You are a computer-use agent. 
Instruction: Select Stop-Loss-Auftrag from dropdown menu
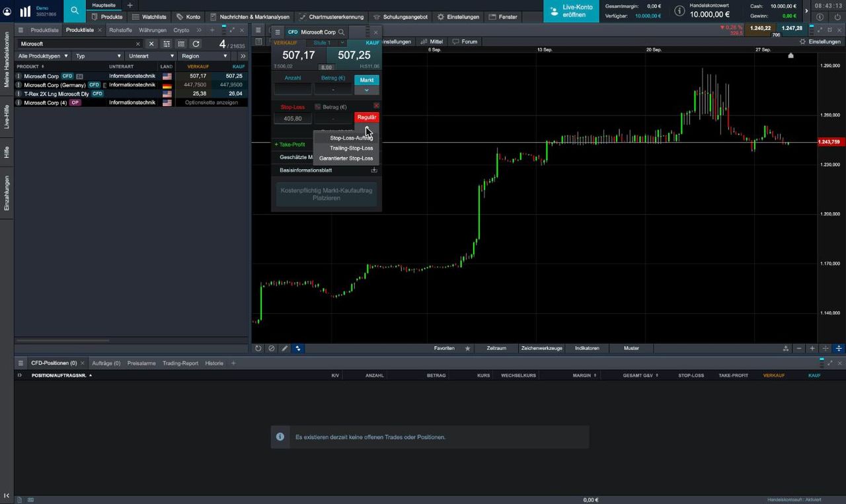click(x=351, y=138)
